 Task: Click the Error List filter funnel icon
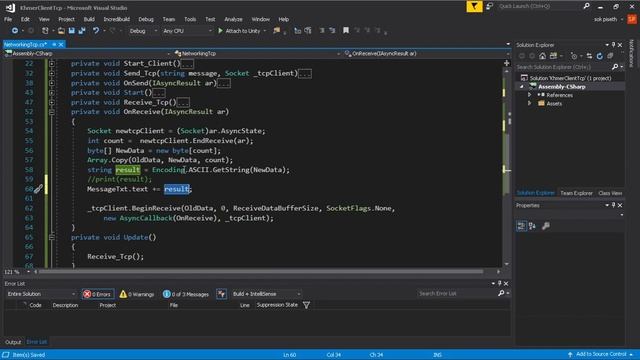307,305
